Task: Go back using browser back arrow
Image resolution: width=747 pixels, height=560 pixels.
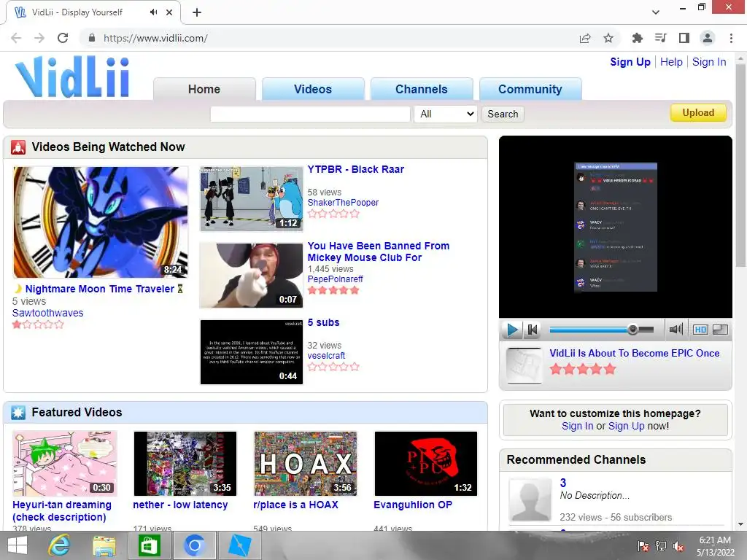Action: [16, 38]
